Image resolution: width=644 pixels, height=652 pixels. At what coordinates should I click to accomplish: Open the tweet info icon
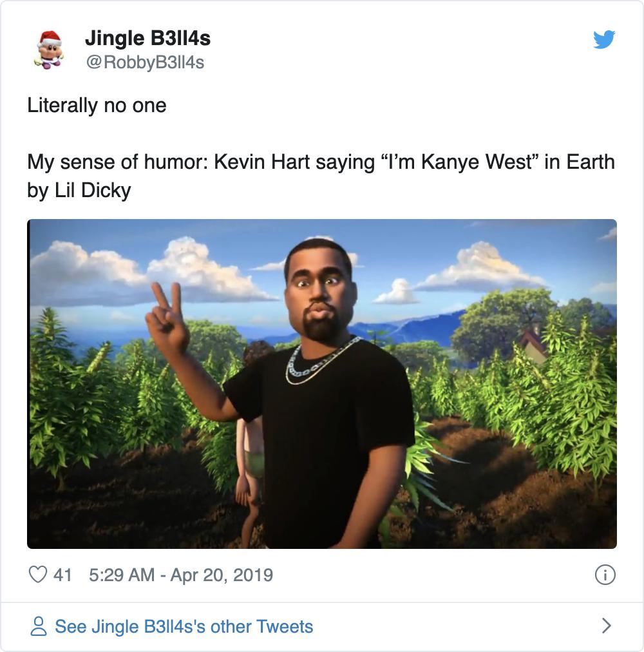click(x=605, y=575)
